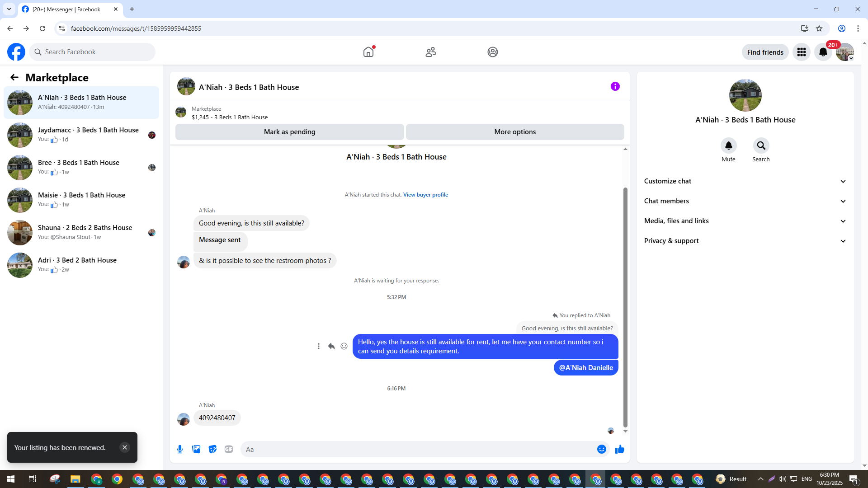Open the Facebook notifications bell
This screenshot has height=488, width=868.
tap(823, 52)
